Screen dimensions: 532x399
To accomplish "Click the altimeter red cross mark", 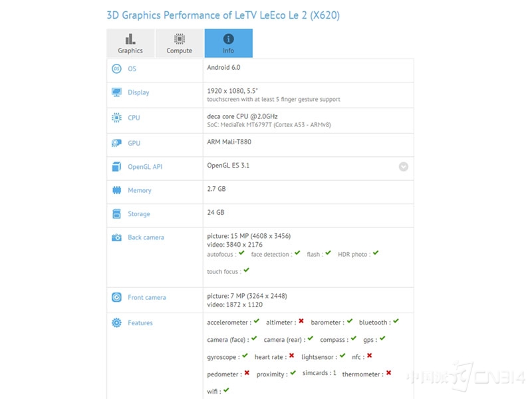I will click(x=301, y=321).
